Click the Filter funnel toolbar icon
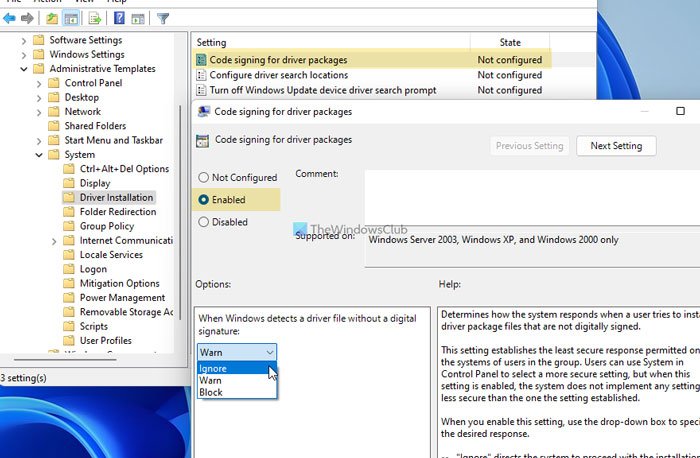 click(x=163, y=18)
